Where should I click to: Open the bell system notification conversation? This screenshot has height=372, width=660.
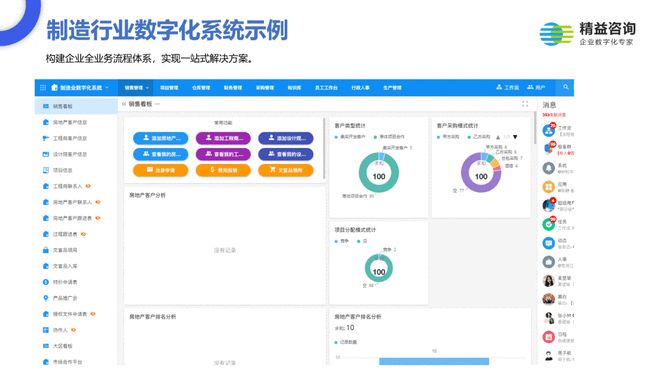[x=558, y=168]
